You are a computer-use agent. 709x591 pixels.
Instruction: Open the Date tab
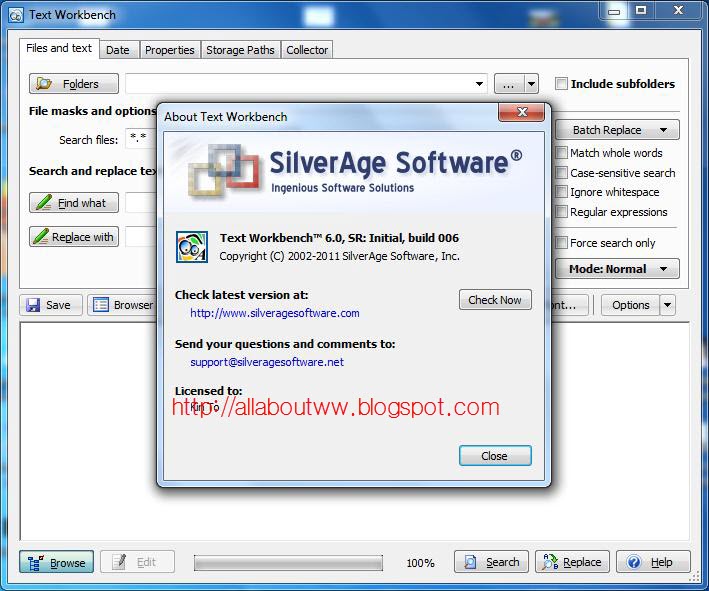click(118, 50)
